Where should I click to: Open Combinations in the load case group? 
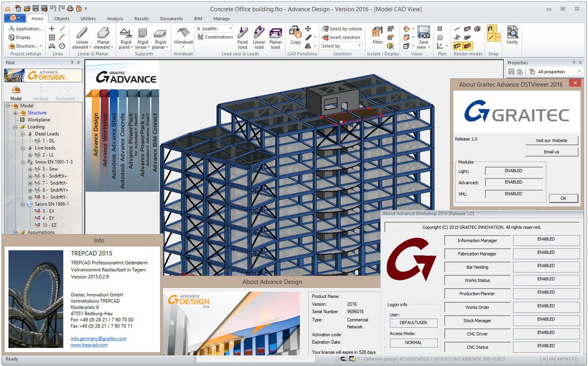coord(215,37)
